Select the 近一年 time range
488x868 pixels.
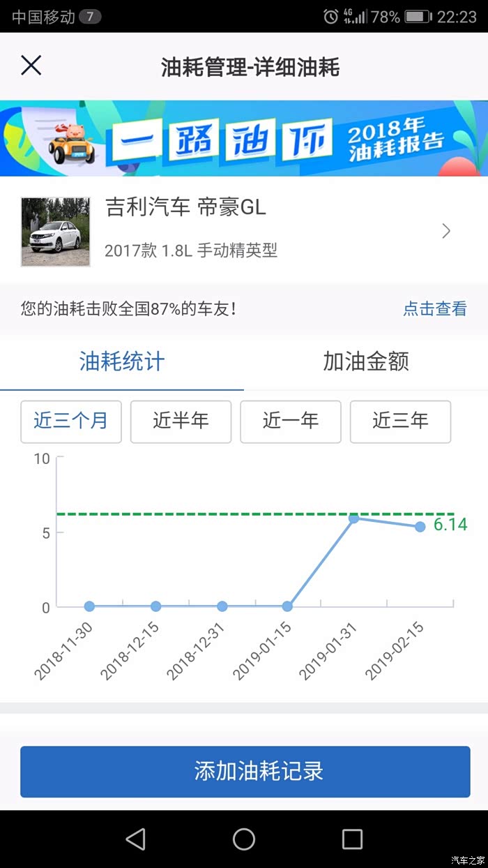291,421
